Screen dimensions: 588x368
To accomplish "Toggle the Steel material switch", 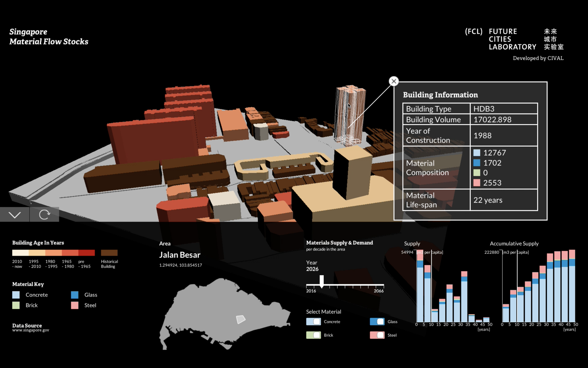I will click(x=377, y=335).
